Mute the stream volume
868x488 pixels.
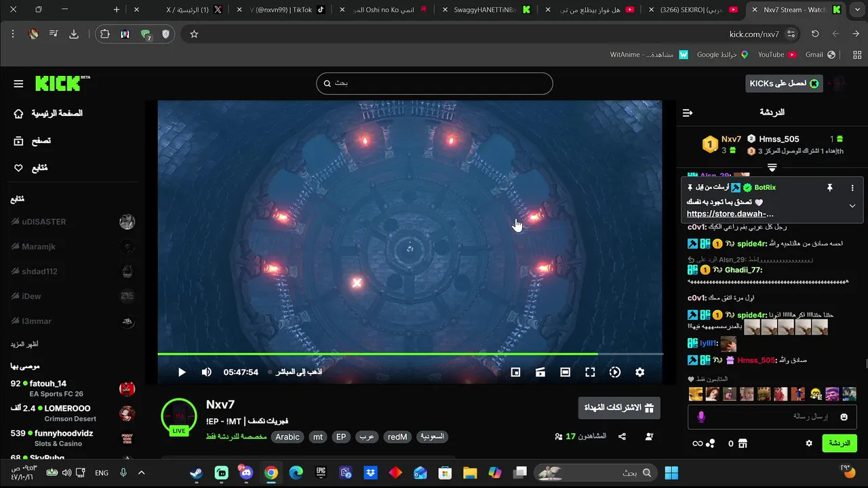207,372
